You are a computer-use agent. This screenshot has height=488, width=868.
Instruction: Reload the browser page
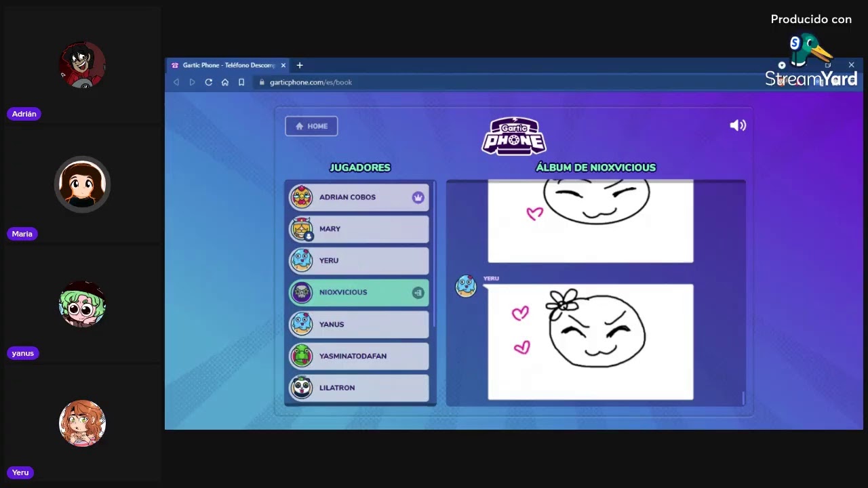click(x=209, y=82)
